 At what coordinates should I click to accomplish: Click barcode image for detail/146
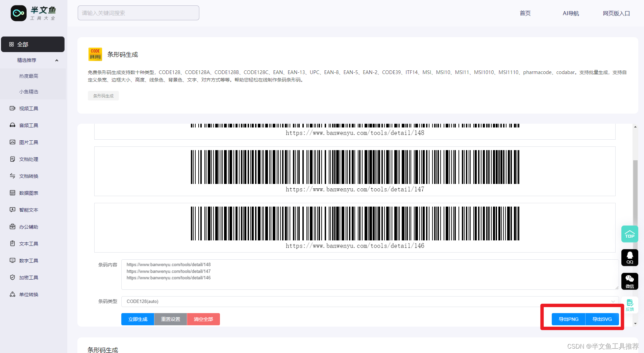355,223
